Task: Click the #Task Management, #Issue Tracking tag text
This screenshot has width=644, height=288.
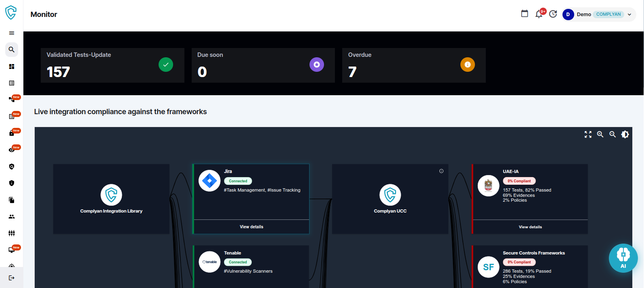Action: pyautogui.click(x=262, y=190)
